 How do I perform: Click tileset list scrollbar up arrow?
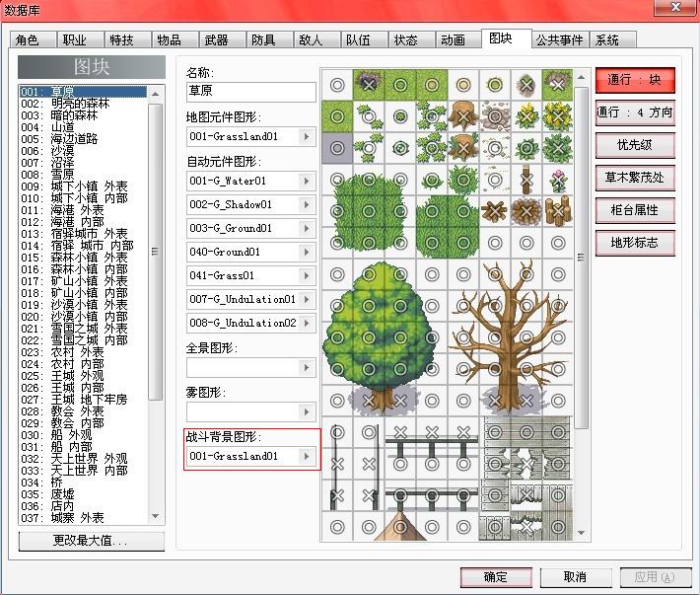click(x=156, y=94)
